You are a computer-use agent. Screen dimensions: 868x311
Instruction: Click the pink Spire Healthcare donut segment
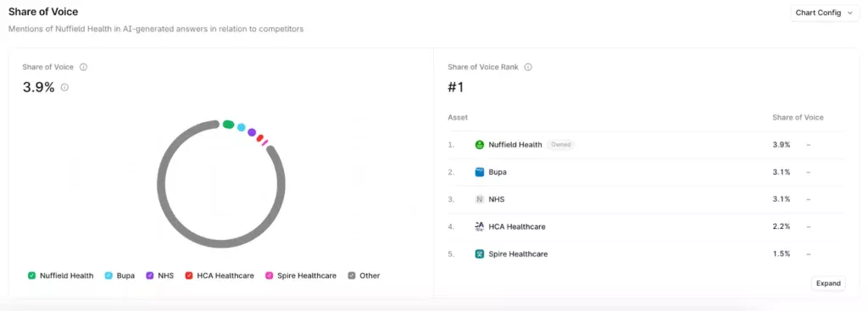[265, 142]
